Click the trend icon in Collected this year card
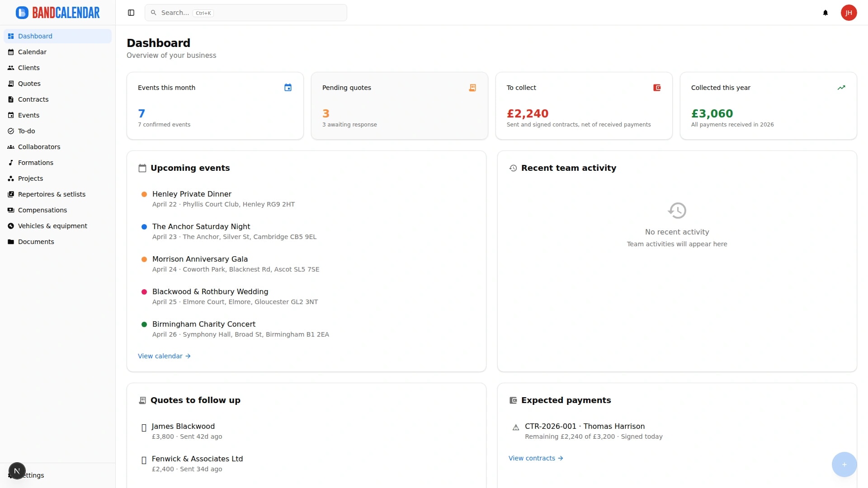This screenshot has width=868, height=488. click(x=841, y=88)
